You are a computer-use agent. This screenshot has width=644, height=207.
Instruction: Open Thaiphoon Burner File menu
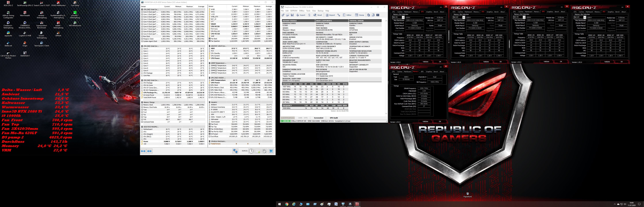(282, 11)
